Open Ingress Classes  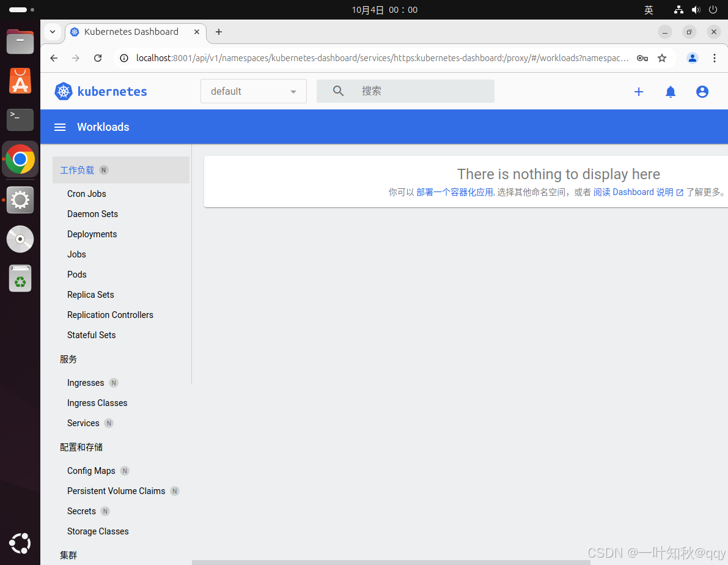pyautogui.click(x=97, y=403)
